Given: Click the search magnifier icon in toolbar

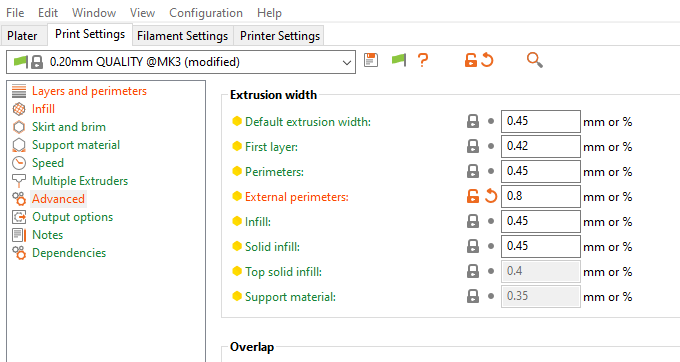Looking at the screenshot, I should (x=535, y=60).
